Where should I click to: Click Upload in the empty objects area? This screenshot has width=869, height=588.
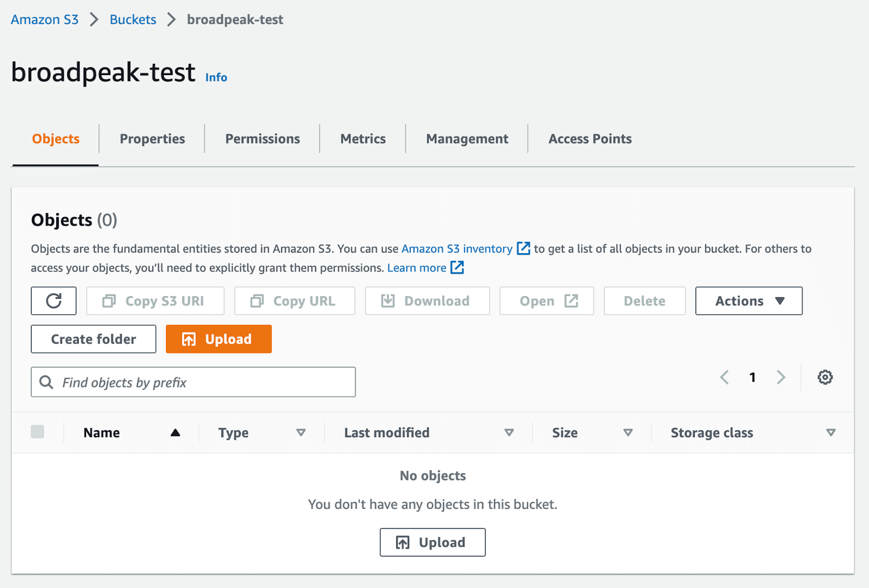tap(432, 542)
